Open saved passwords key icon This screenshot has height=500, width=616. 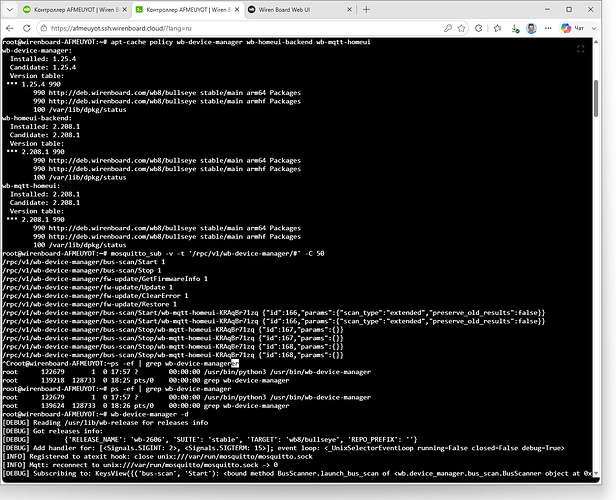[448, 28]
